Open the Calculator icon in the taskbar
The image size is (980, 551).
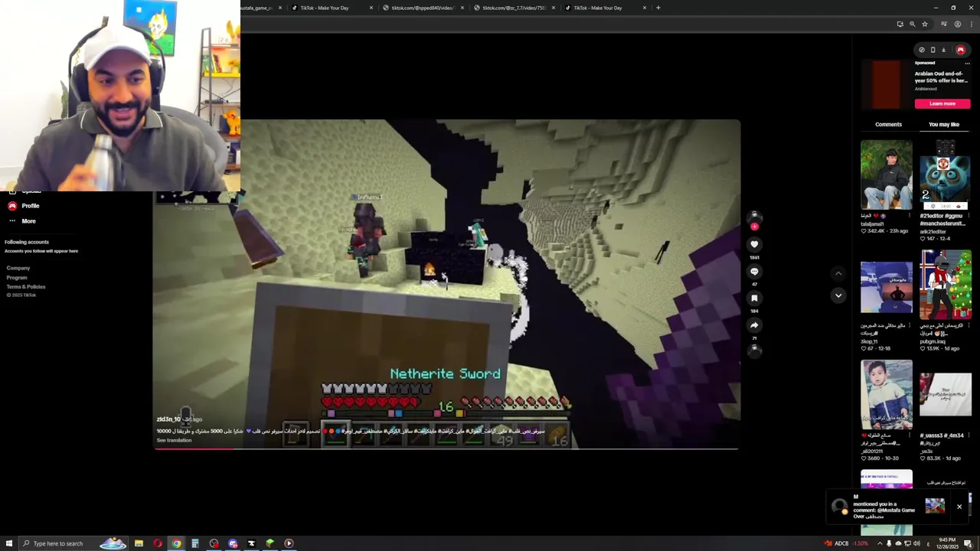point(195,543)
